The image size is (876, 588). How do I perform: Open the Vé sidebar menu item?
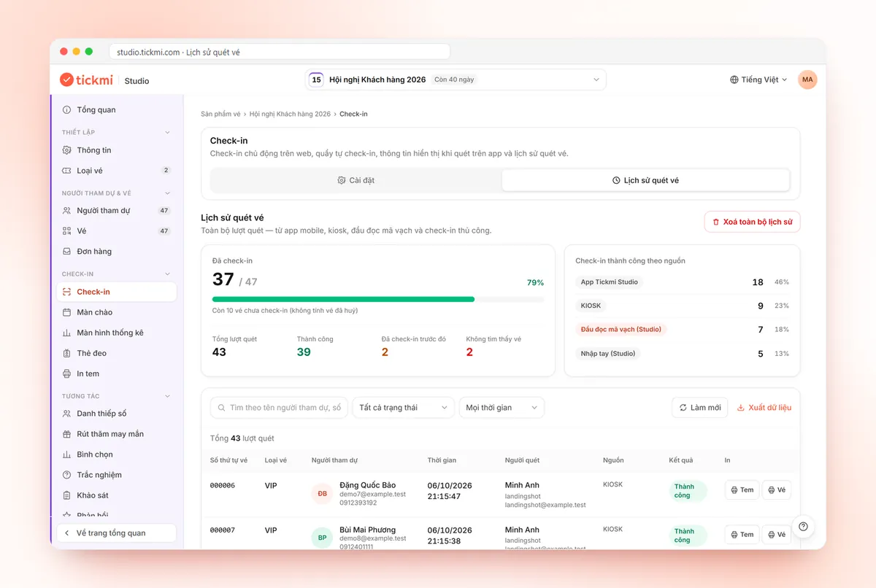[116, 231]
